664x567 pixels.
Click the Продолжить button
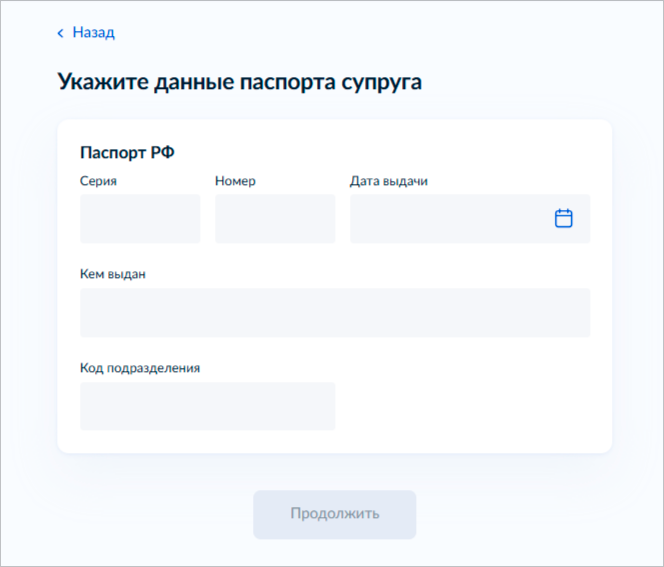(335, 514)
